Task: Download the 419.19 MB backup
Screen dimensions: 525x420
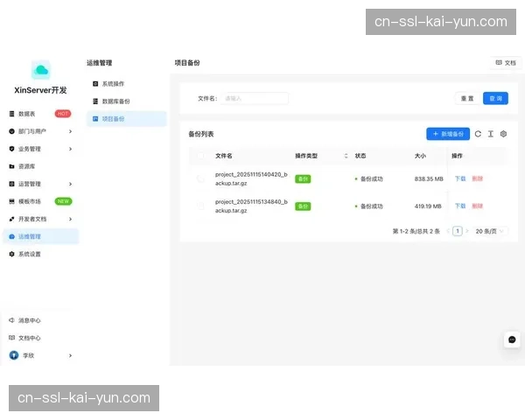Action: pyautogui.click(x=460, y=206)
